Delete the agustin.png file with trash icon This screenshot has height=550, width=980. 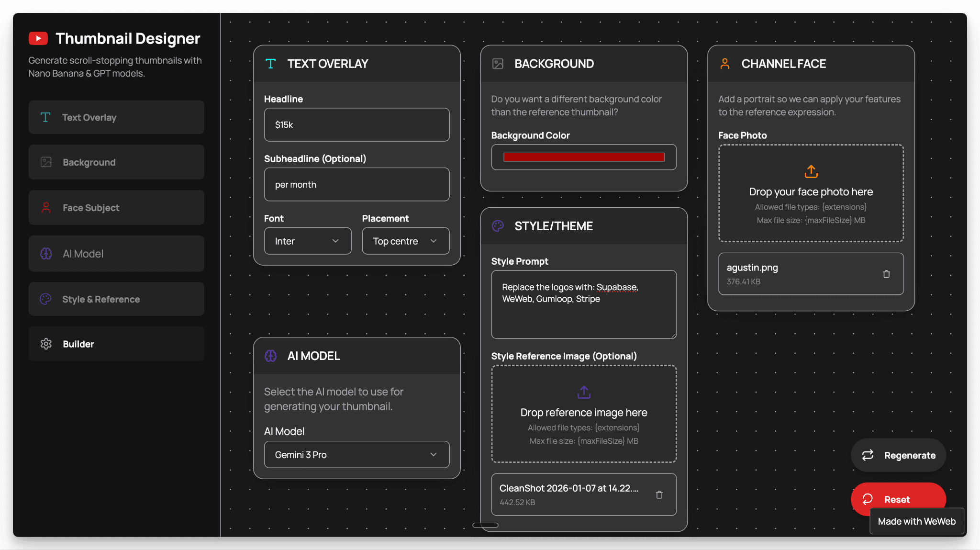(x=886, y=274)
